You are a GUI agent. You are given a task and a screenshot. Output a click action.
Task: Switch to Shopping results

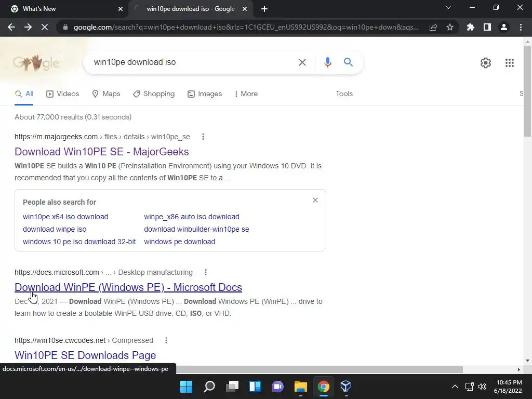(x=154, y=94)
